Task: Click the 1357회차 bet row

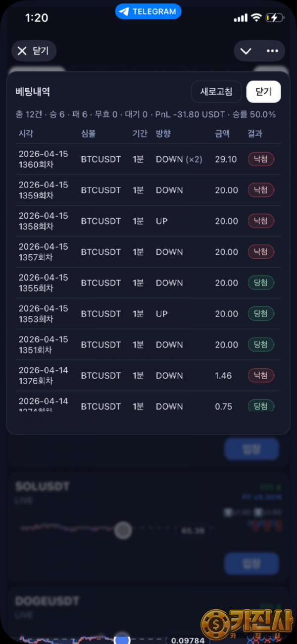Action: pyautogui.click(x=144, y=252)
